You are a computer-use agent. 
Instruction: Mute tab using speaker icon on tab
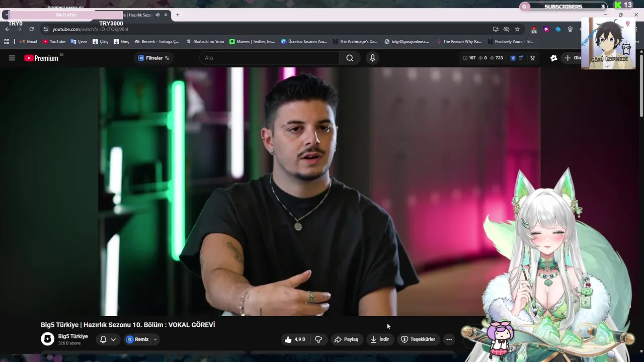pos(157,15)
